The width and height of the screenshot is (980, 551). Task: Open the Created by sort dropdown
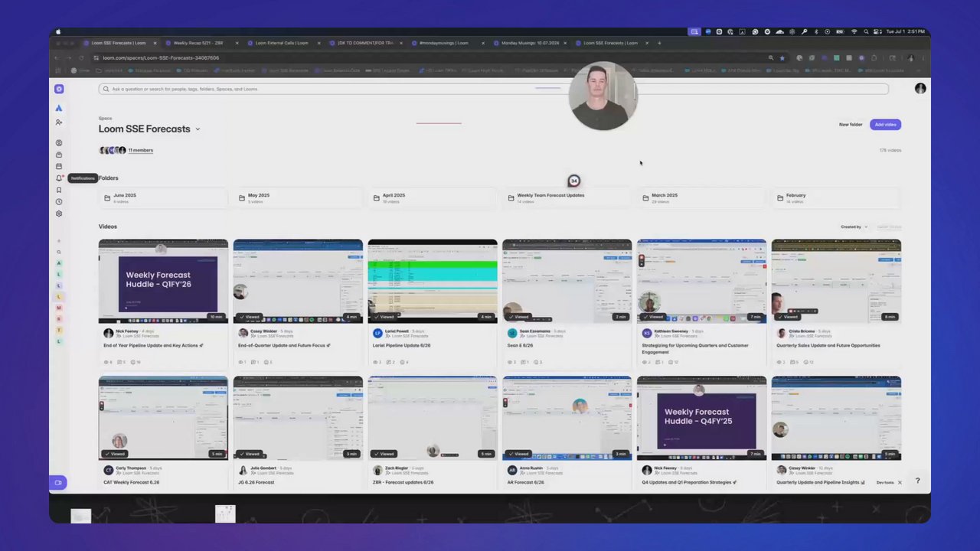click(x=854, y=227)
